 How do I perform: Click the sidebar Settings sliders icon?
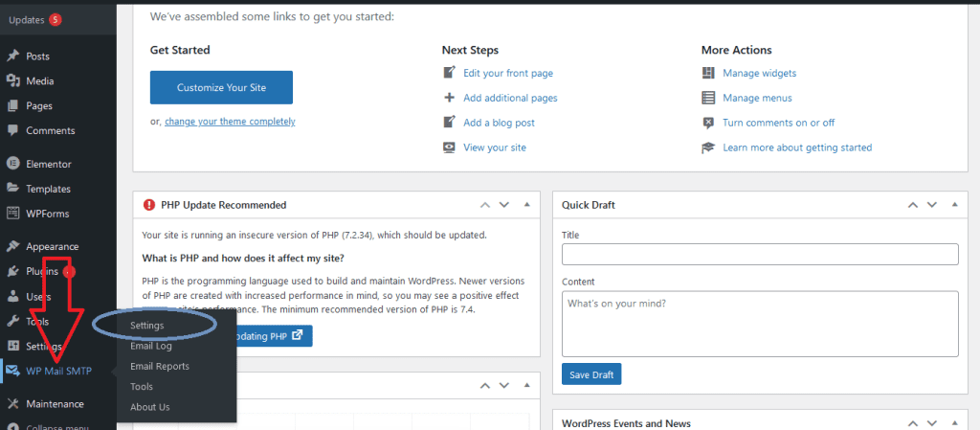coord(12,347)
